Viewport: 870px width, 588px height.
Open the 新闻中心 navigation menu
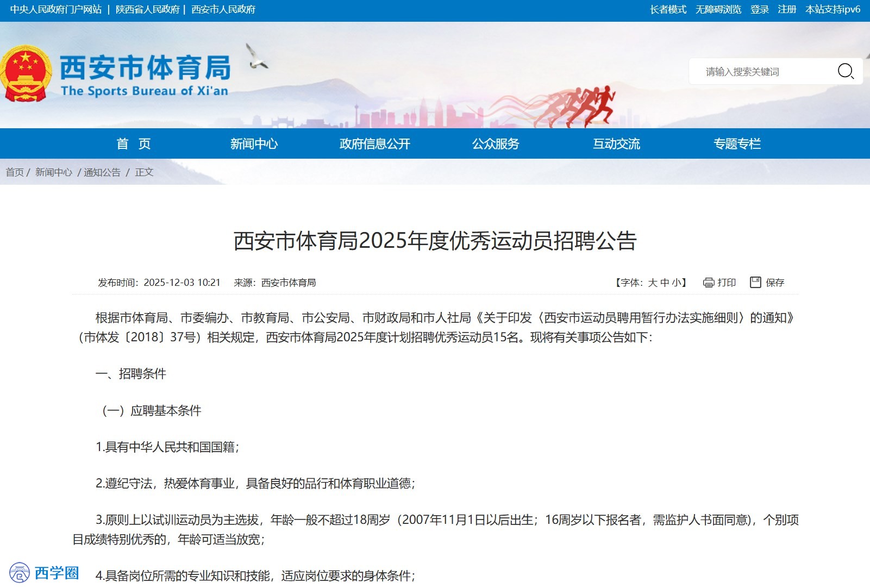click(254, 144)
